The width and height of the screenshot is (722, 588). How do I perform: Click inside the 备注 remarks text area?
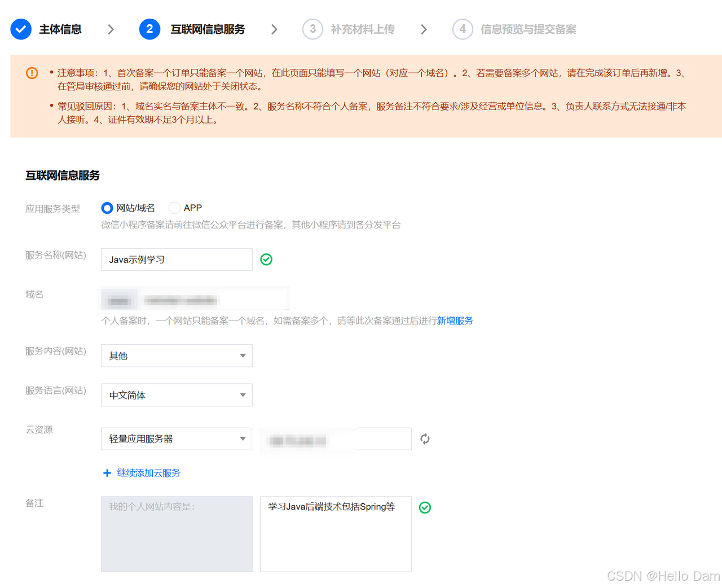pyautogui.click(x=336, y=533)
